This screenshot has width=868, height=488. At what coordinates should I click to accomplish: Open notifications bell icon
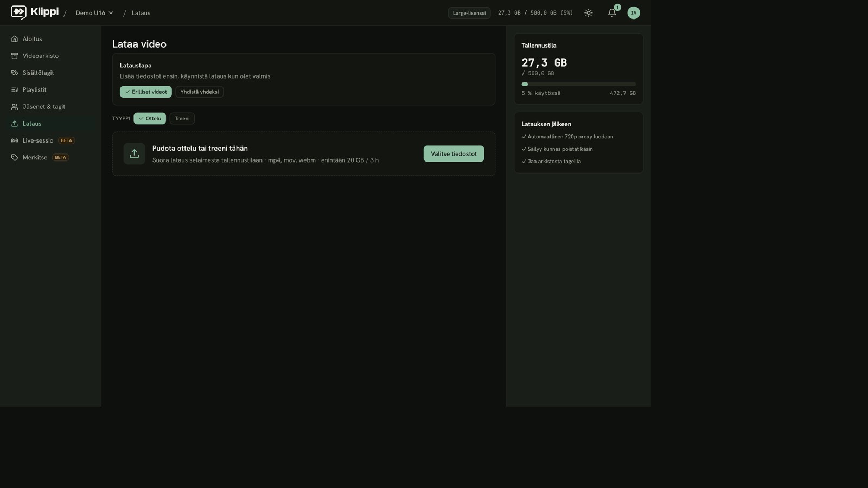point(612,13)
